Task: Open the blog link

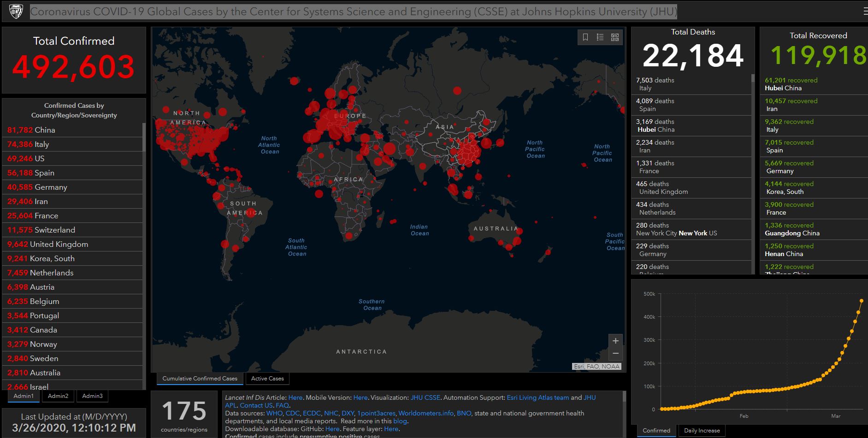Action: click(x=400, y=421)
